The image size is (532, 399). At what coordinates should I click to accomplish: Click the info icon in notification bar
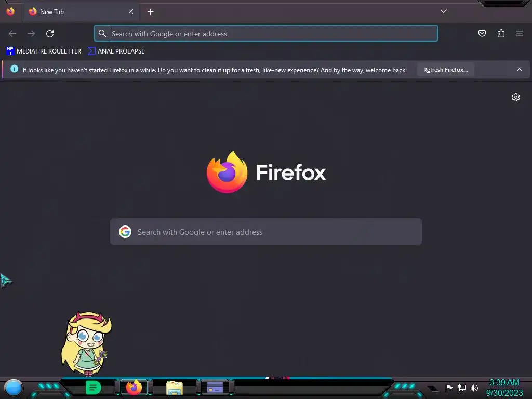pos(14,69)
